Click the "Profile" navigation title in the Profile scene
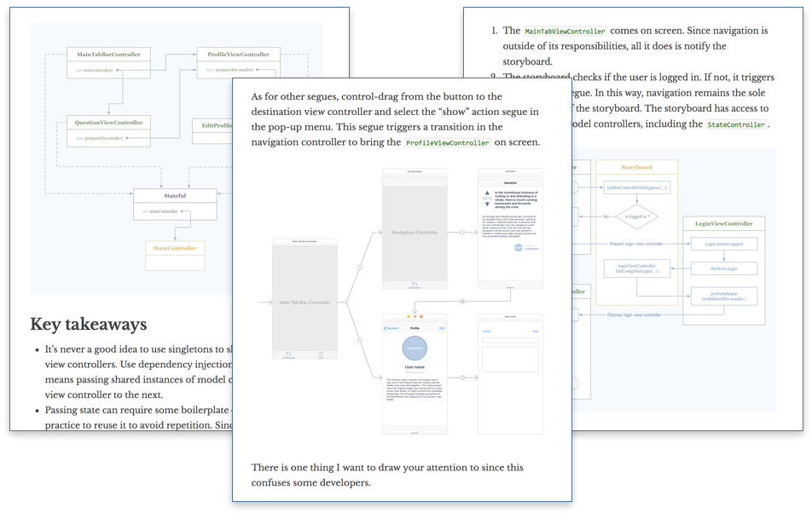Screen dimensions: 812x513 (x=415, y=328)
